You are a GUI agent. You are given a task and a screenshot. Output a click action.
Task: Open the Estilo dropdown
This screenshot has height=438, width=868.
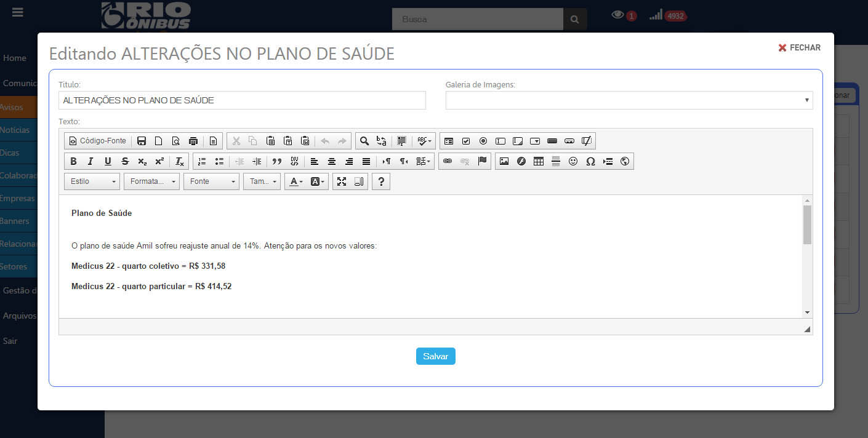coord(93,181)
